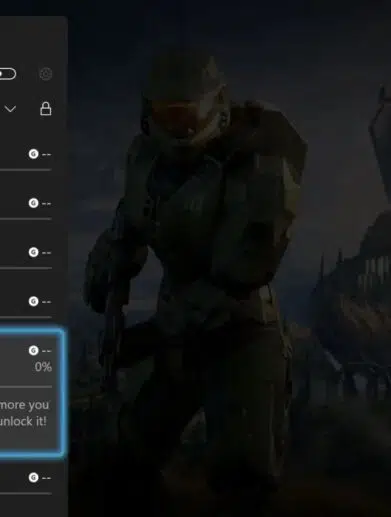Select the achievement row under the highlighted card

pos(26,478)
